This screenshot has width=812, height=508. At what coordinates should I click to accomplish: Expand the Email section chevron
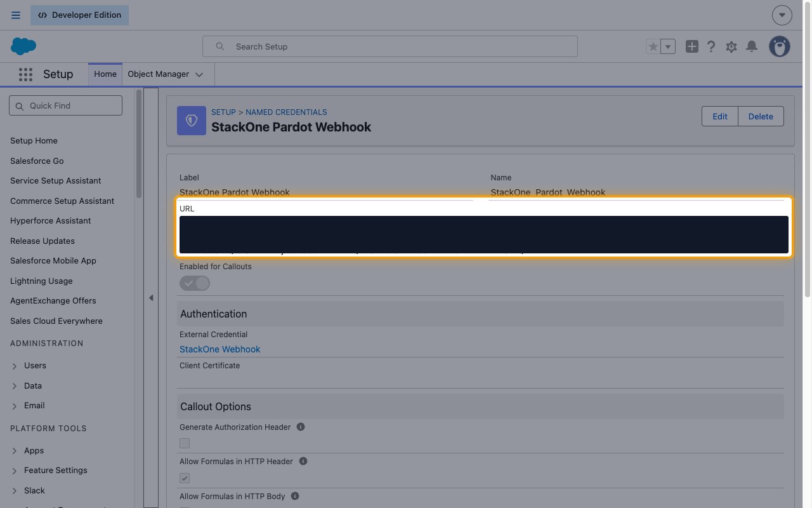click(x=15, y=406)
